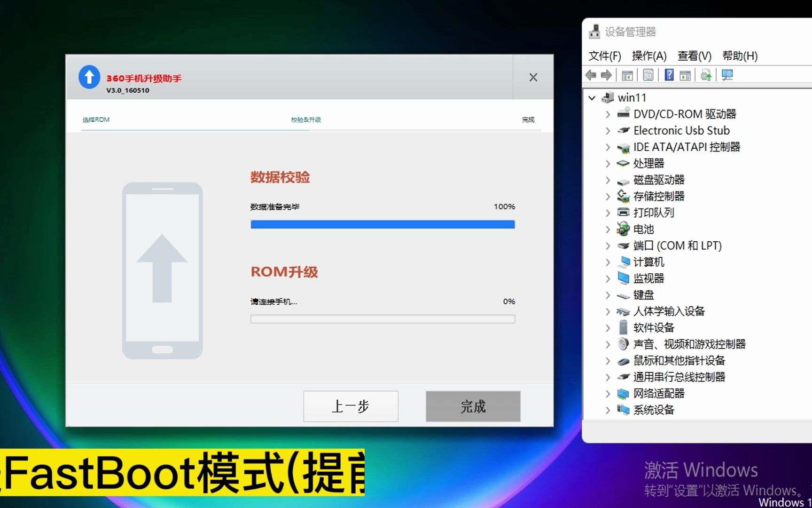
Task: Select the 电池 tree label
Action: point(643,229)
